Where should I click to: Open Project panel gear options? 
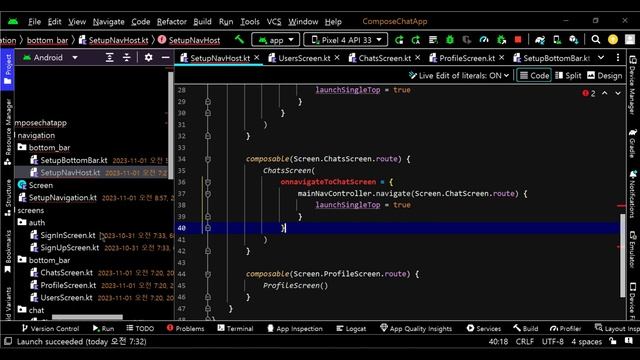coord(149,58)
